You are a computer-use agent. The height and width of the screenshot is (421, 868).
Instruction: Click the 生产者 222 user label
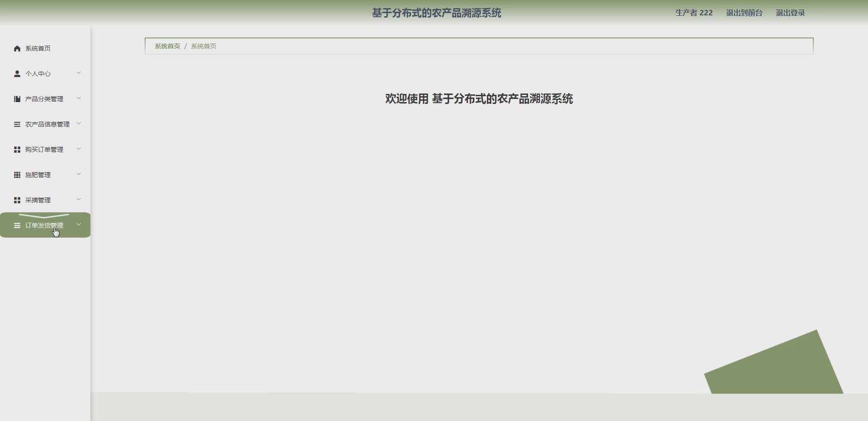click(x=693, y=13)
